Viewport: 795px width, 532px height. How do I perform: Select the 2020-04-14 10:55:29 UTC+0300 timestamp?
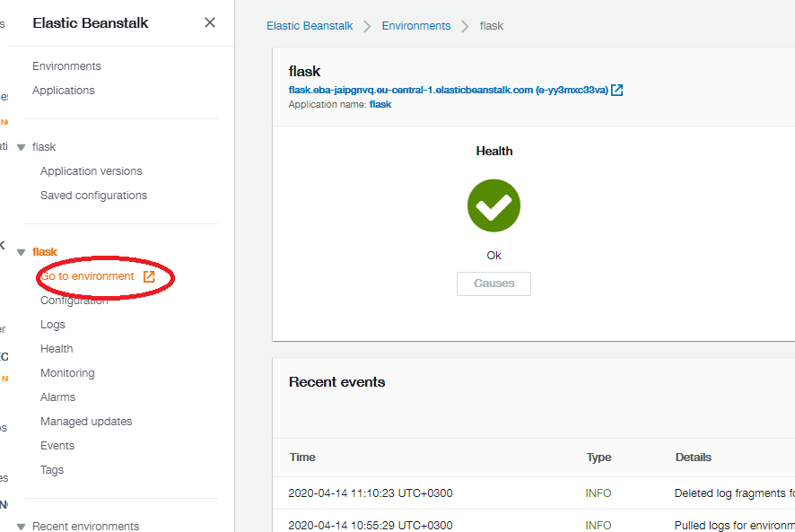(371, 526)
